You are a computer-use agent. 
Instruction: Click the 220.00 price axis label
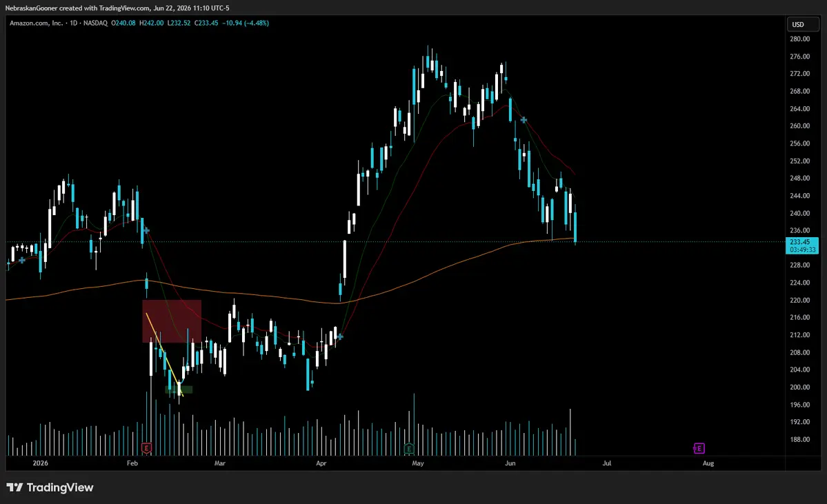click(799, 300)
